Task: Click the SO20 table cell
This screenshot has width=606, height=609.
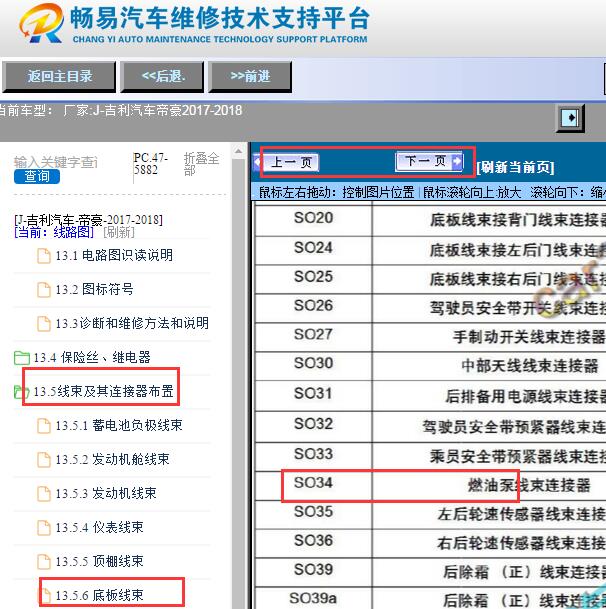Action: pos(313,219)
